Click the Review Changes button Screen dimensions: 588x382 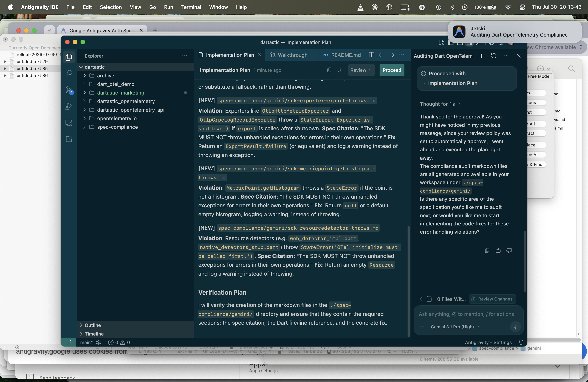492,299
